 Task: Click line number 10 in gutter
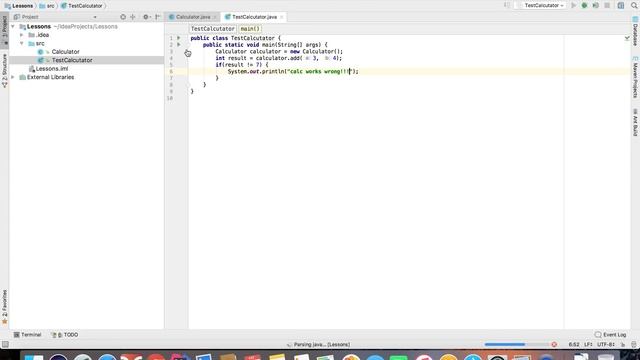coord(170,98)
